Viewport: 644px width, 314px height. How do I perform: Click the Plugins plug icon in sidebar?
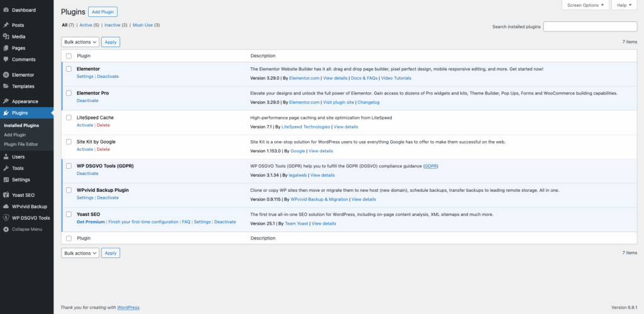tap(6, 113)
